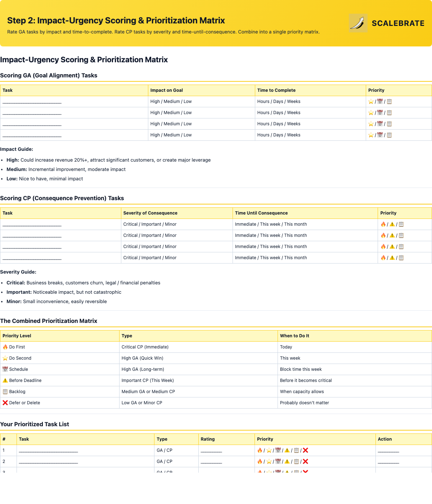Click 'The Combined Prioritization Matrix' heading

(49, 321)
